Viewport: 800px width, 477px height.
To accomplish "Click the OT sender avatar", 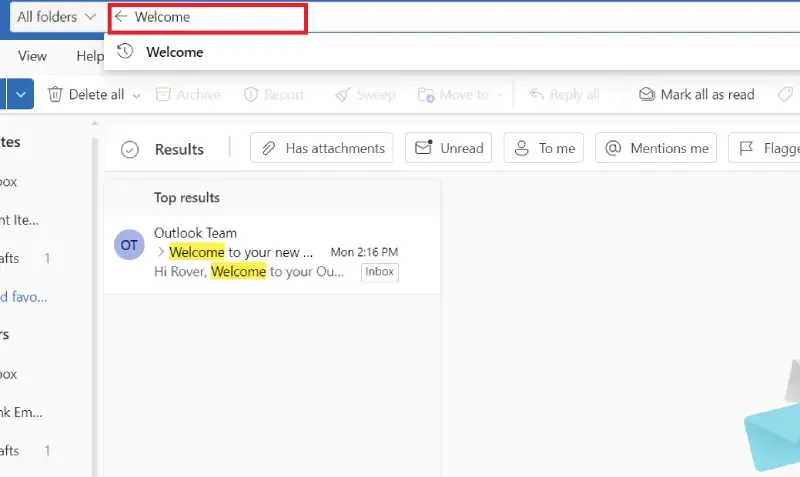I will point(129,245).
